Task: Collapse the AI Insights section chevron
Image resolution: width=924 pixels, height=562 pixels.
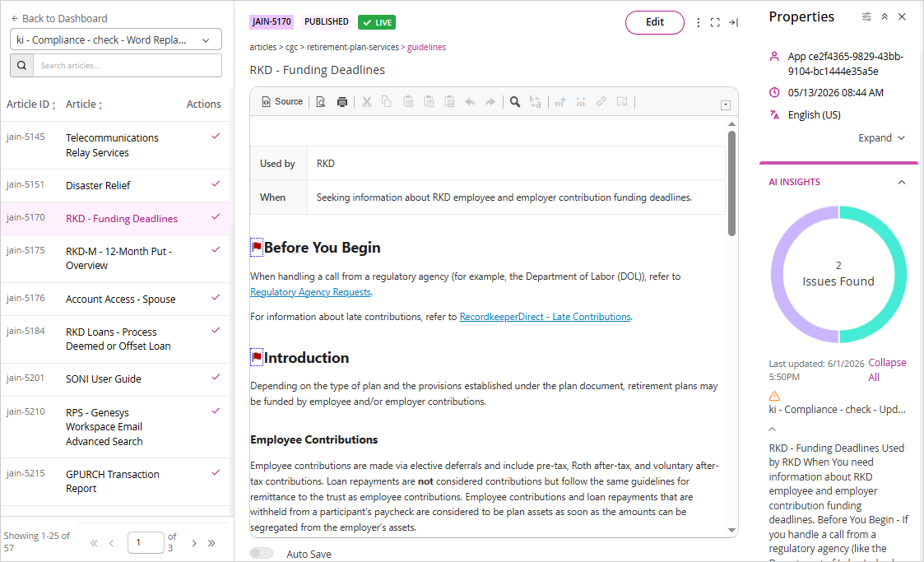Action: click(902, 182)
